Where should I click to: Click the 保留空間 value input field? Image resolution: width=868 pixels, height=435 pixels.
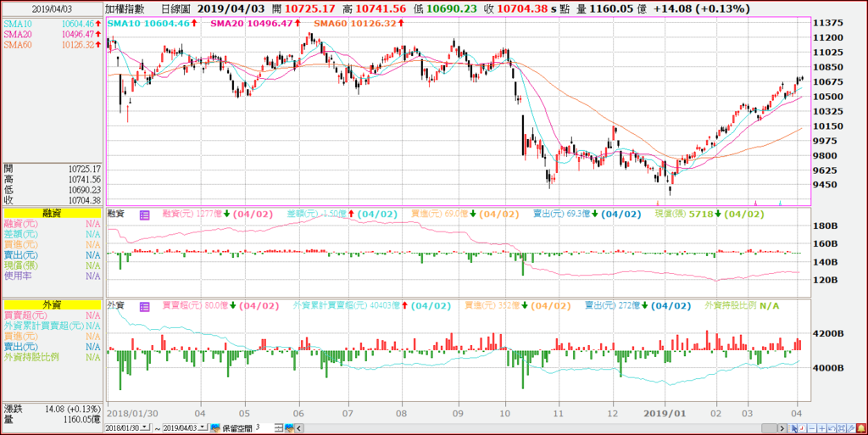(x=264, y=428)
